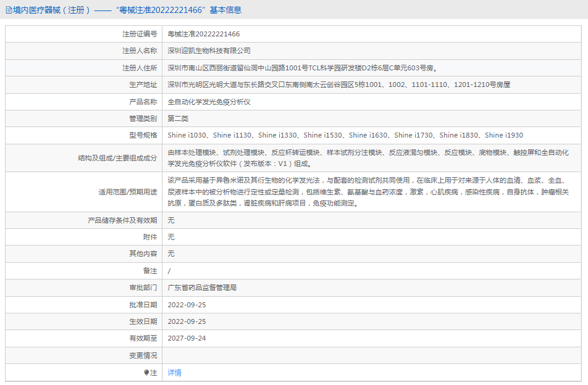Select 无 in the 产品储存条件及有效期 row
The height and width of the screenshot is (385, 588).
[x=171, y=220]
